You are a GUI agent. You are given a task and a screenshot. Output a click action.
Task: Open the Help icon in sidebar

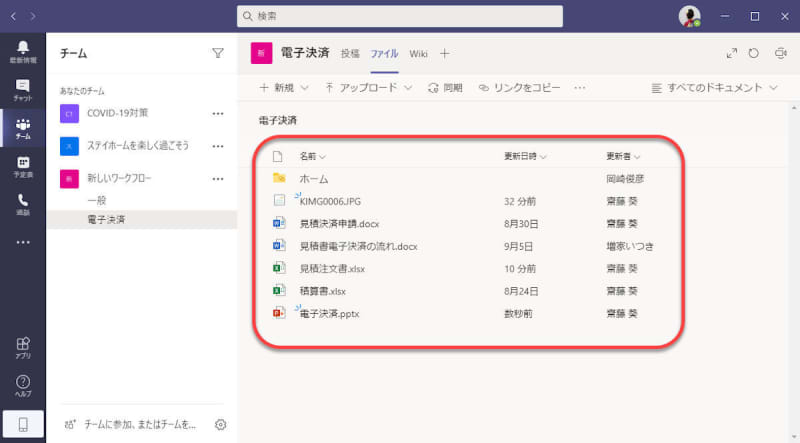click(x=23, y=386)
